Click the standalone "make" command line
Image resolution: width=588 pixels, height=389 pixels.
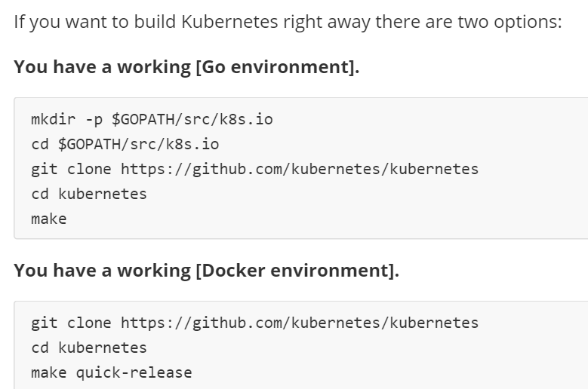tap(49, 219)
